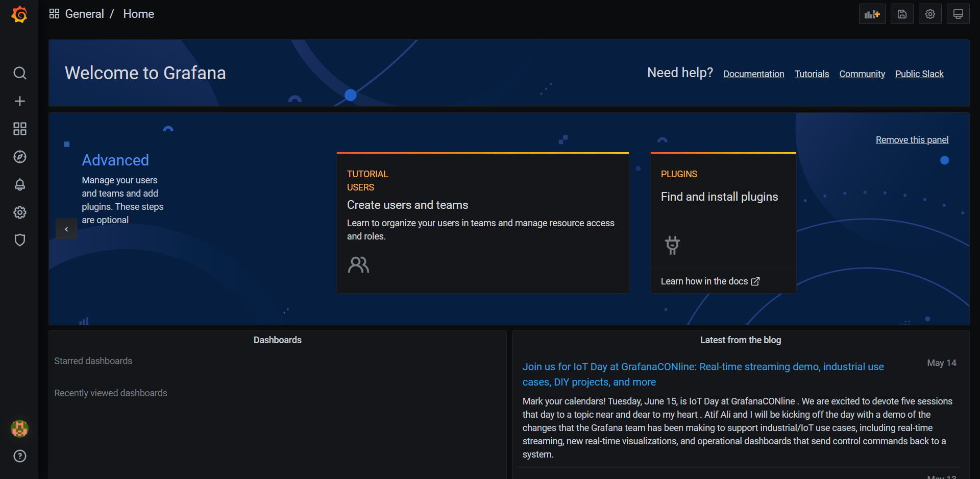Screen dimensions: 980x479
Task: Click the Home breadcrumb title
Action: [x=138, y=14]
